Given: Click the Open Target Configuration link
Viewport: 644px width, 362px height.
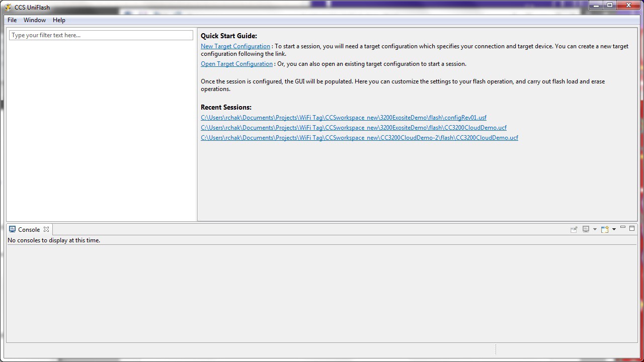Looking at the screenshot, I should tap(236, 64).
